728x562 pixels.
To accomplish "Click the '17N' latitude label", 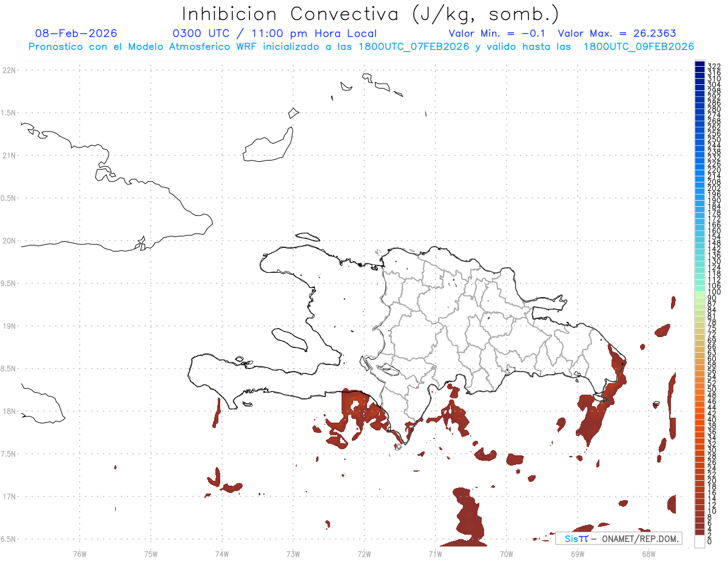I will coord(9,497).
